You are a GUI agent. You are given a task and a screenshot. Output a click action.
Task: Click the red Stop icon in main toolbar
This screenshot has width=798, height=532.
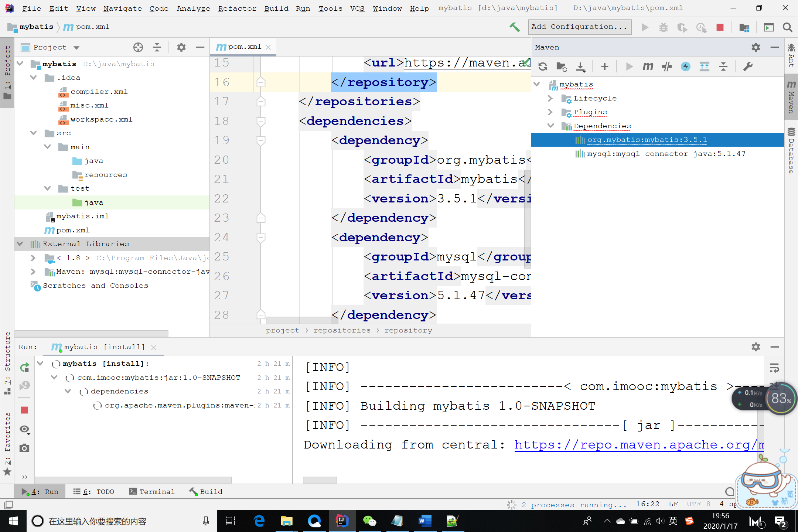[720, 27]
